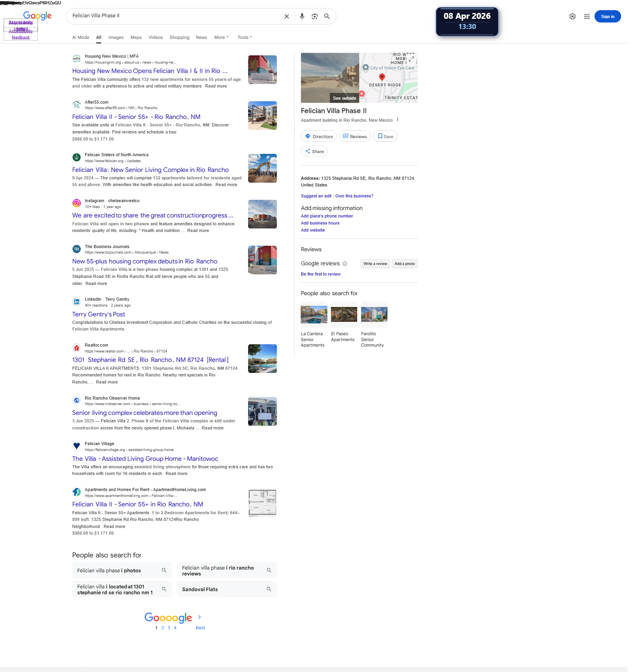Screen dimensions: 632x672
Task: Open search by image camera icon
Action: pyautogui.click(x=314, y=16)
